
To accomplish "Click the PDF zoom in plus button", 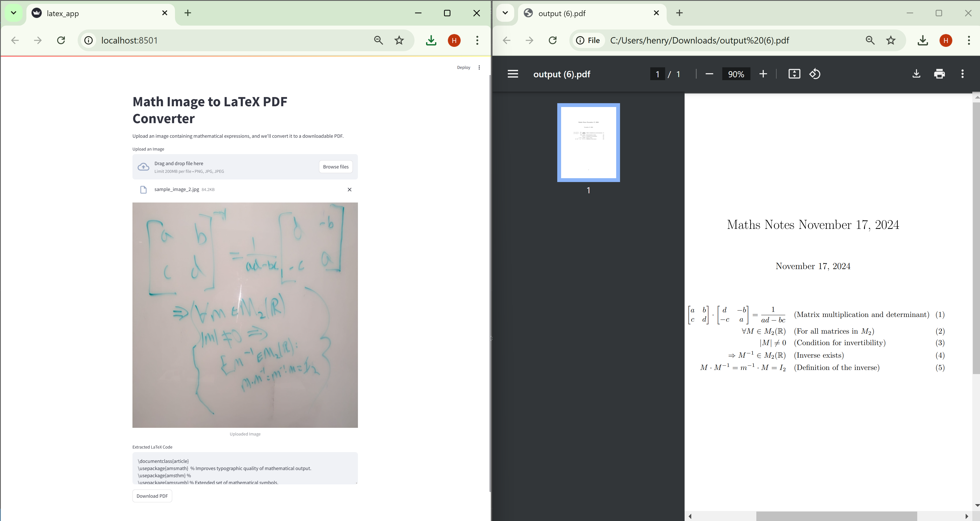I will [x=763, y=74].
